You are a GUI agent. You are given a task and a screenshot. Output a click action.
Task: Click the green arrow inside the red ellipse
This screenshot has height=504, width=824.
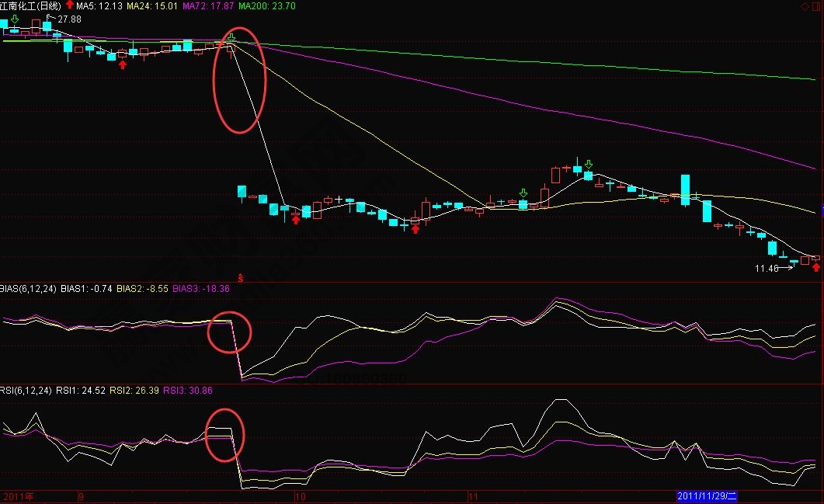(x=231, y=36)
